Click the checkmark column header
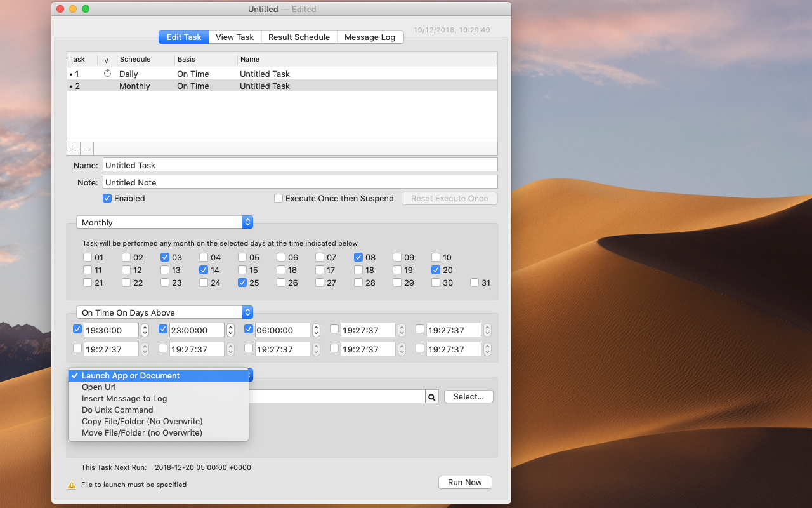The height and width of the screenshot is (508, 812). (x=107, y=59)
